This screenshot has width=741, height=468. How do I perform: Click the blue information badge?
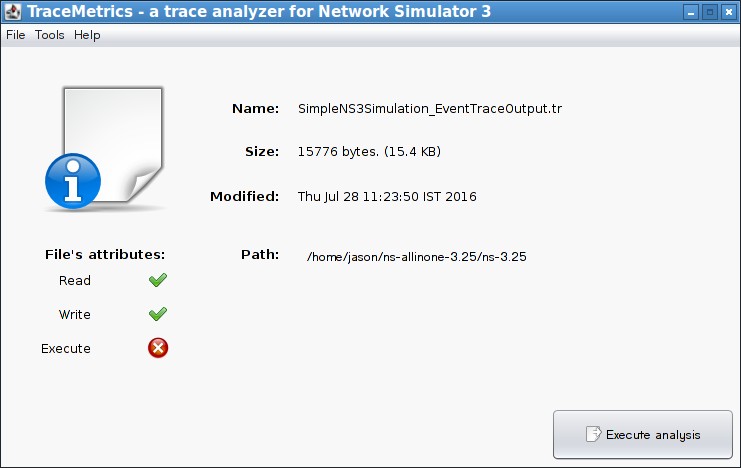coord(72,182)
